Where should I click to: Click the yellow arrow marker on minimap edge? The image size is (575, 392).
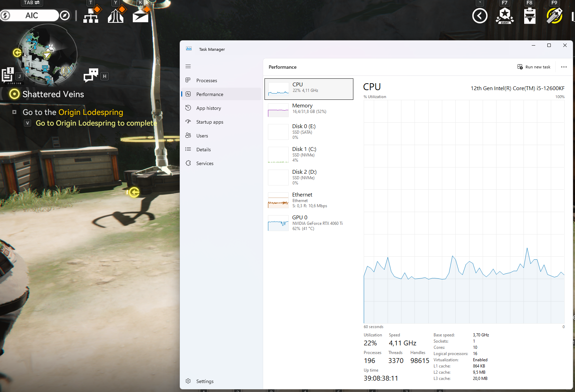(x=17, y=52)
